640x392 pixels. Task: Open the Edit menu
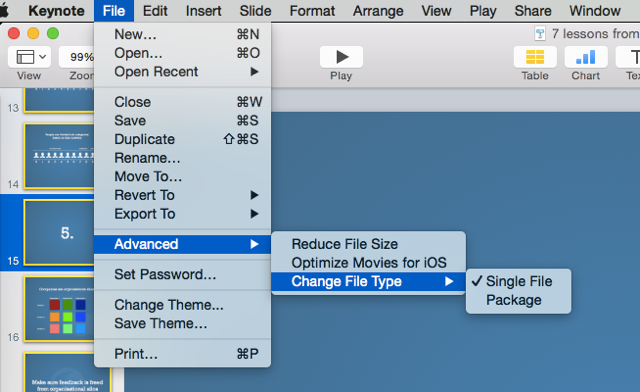[x=155, y=11]
